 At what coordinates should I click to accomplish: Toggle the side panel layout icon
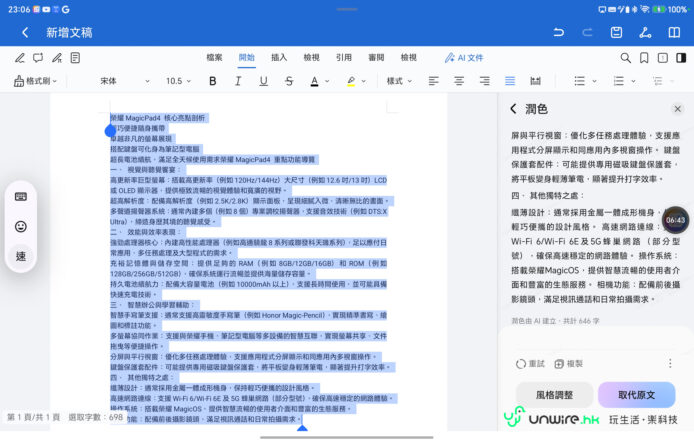click(681, 58)
